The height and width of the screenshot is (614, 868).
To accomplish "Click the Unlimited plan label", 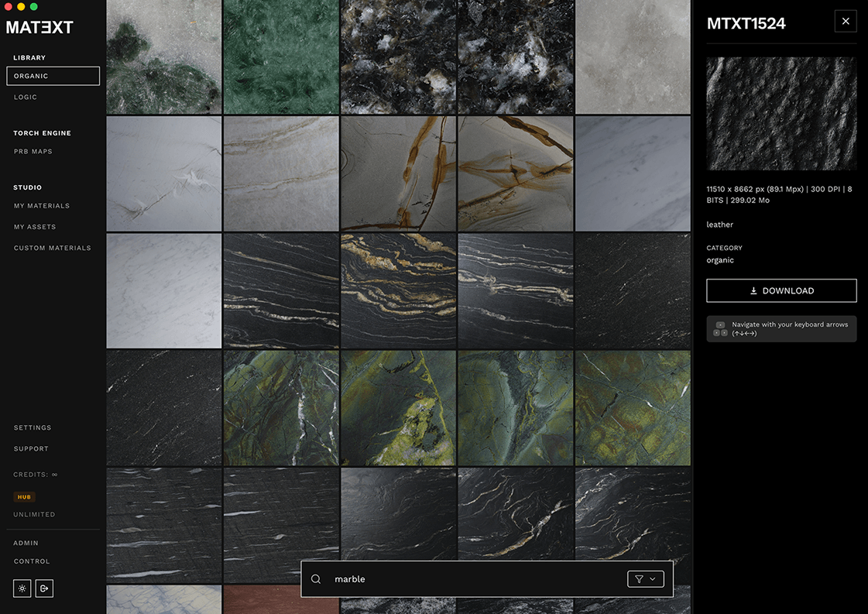I will tap(34, 514).
